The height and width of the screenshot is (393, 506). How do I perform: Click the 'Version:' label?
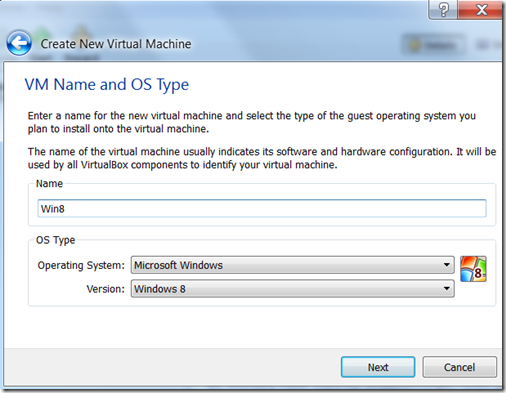point(105,289)
